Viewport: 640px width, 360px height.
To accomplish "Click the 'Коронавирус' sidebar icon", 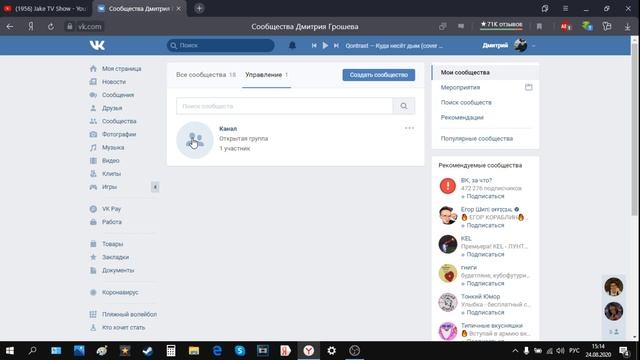I will tap(93, 292).
